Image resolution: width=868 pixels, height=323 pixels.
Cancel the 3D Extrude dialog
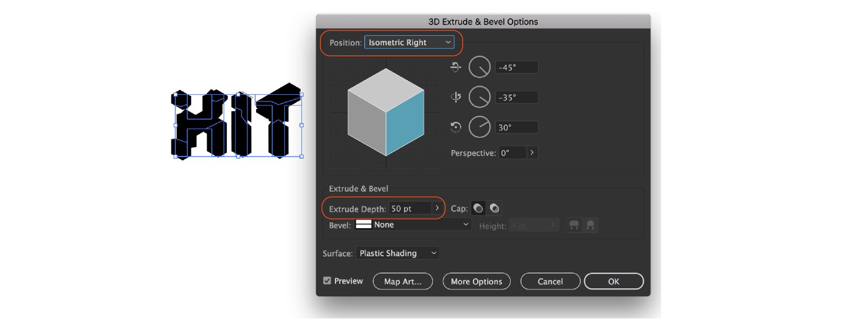point(550,281)
